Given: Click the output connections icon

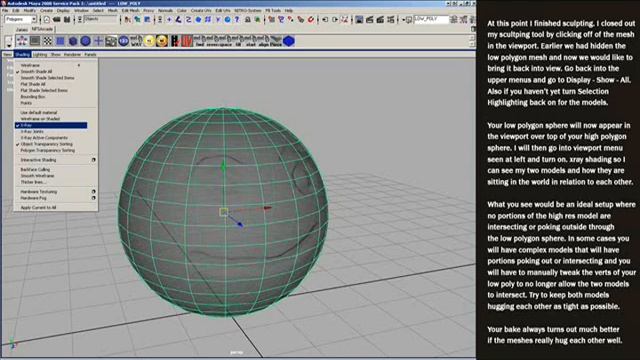Looking at the screenshot, I should click(335, 19).
